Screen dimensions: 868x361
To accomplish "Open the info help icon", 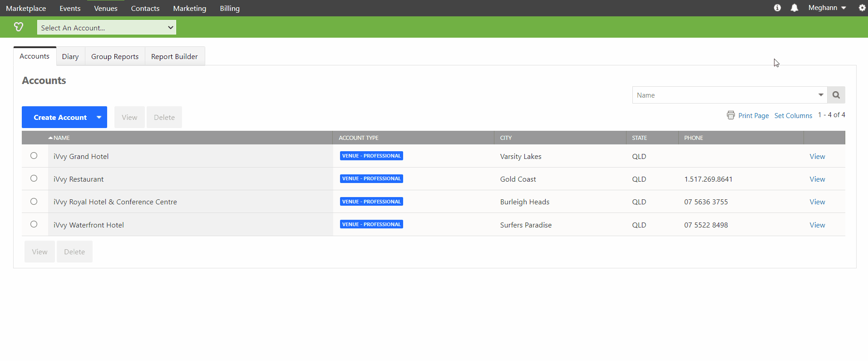I will pos(777,8).
